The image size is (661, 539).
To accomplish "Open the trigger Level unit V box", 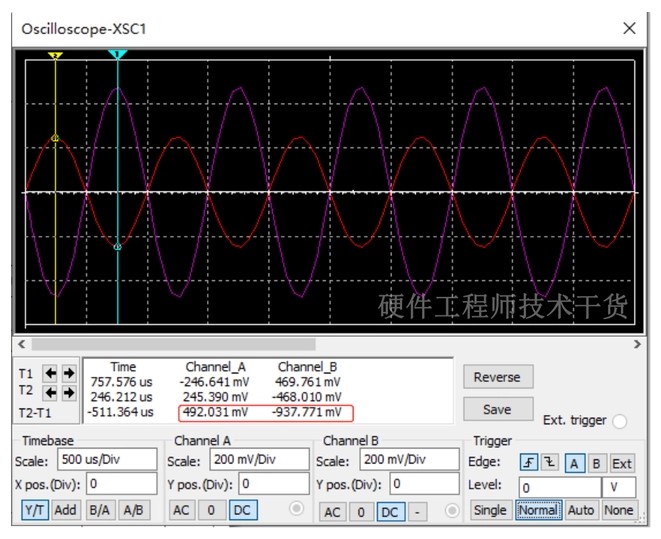I will [x=618, y=488].
